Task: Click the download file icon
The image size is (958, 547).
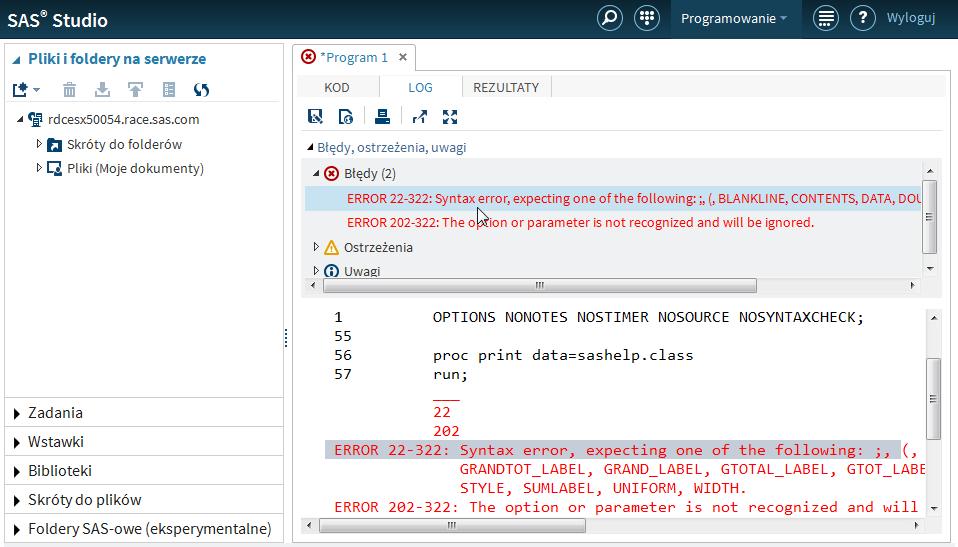Action: [103, 90]
